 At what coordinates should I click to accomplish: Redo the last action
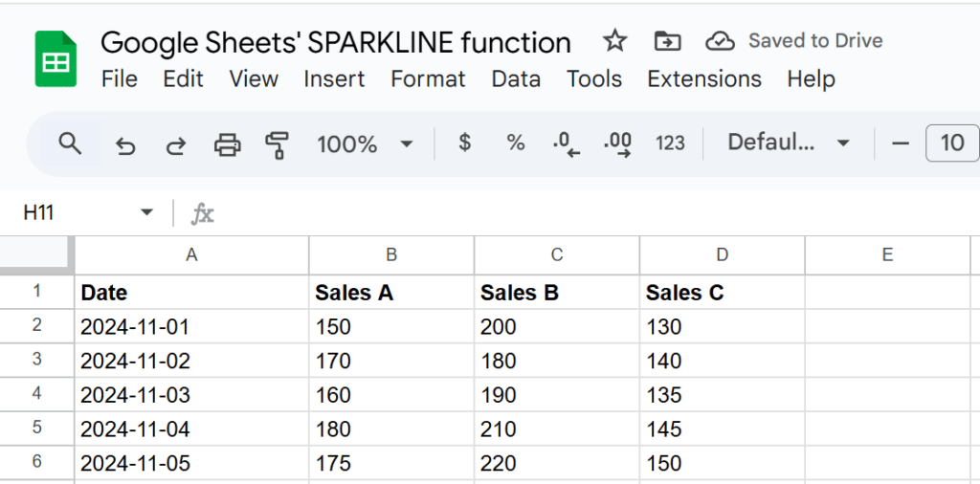[176, 145]
